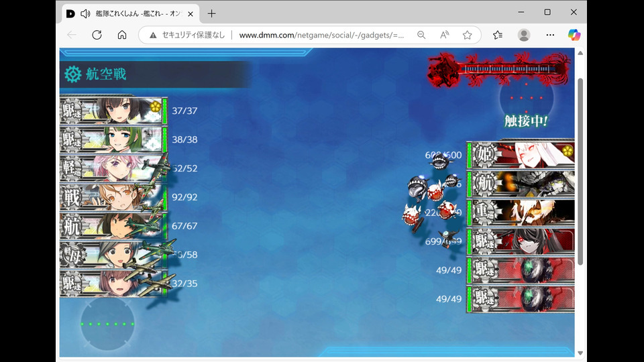Click the security warning triangle icon
The height and width of the screenshot is (362, 644).
[x=153, y=36]
